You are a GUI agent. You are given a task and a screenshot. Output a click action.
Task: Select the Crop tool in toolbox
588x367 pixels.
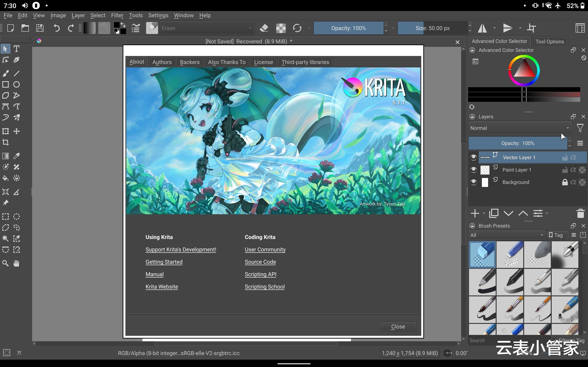pyautogui.click(x=5, y=142)
